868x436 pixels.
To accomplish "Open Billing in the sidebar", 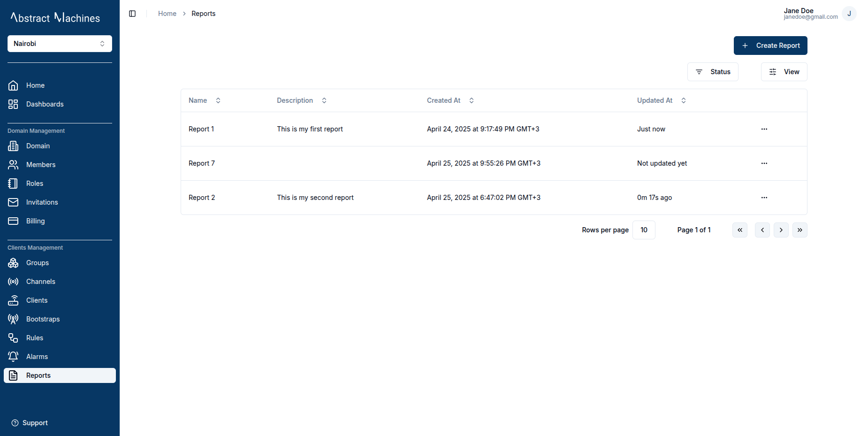I will (60, 221).
